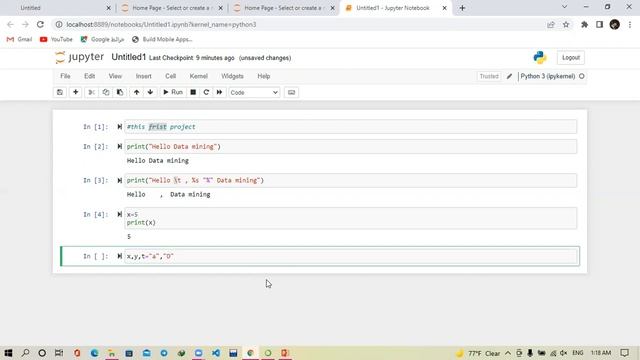Click the pencil edit-mode indicator icon

coord(509,76)
